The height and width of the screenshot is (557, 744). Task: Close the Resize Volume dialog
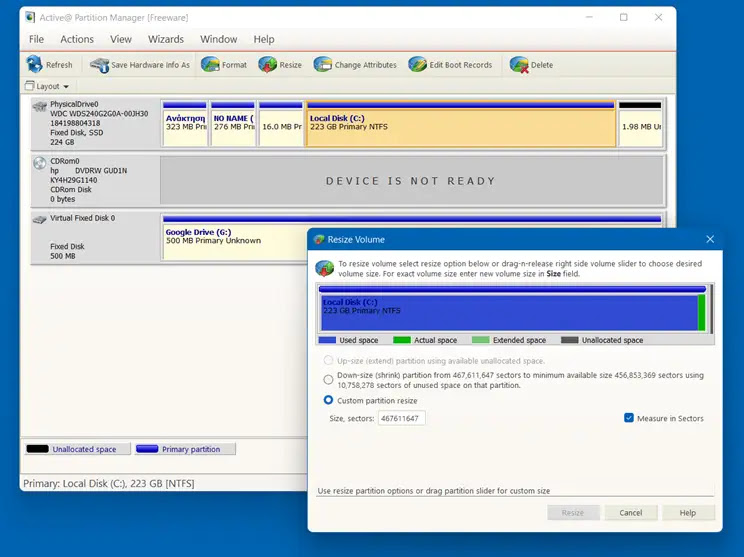(710, 239)
